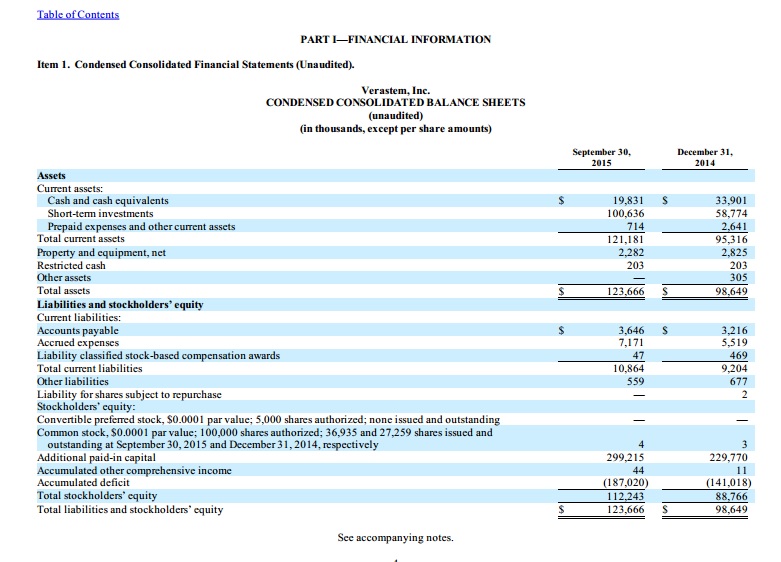Click the 'Accrued expenses' row label
Image resolution: width=781 pixels, height=562 pixels.
point(78,343)
